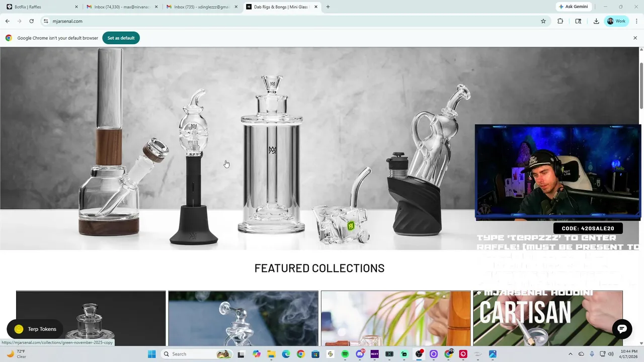Click the Windows taskbar Search box
This screenshot has height=362, width=644.
tap(197, 354)
